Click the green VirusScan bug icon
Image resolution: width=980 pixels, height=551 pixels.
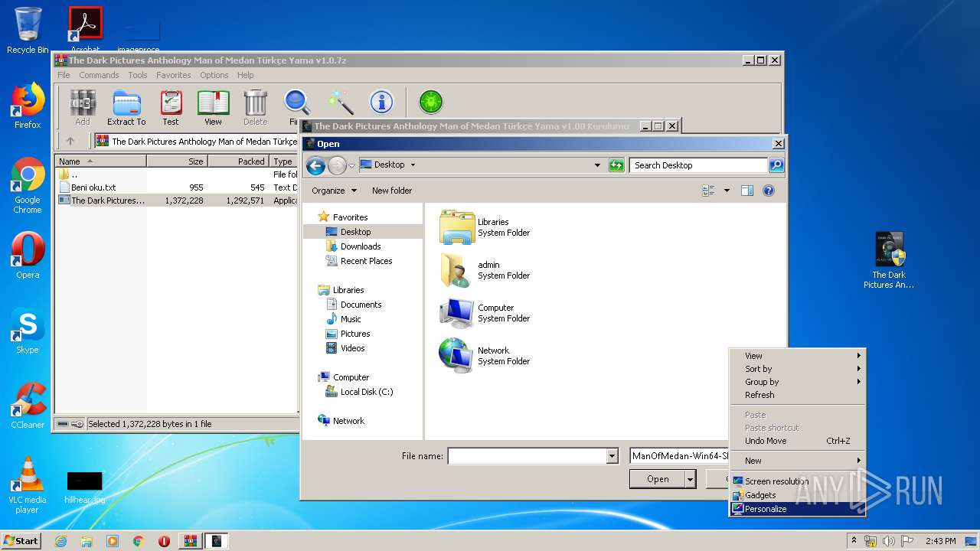pos(431,102)
